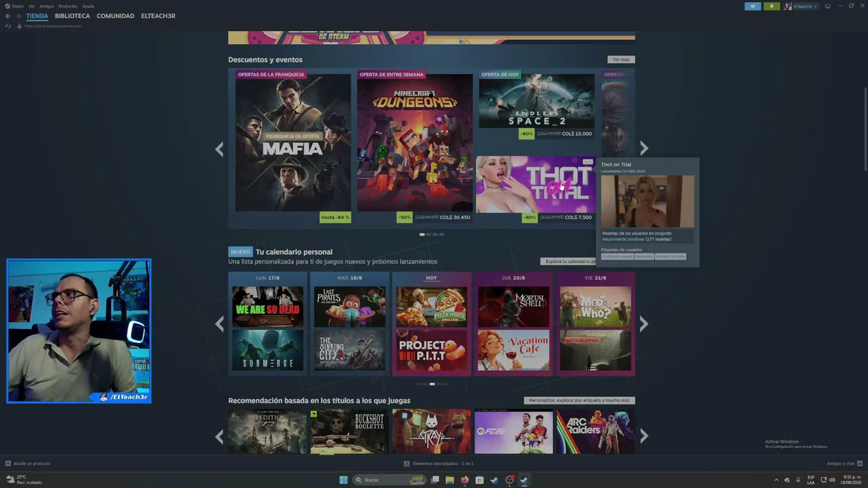Open the Productos menu
The image size is (868, 488).
click(x=68, y=6)
